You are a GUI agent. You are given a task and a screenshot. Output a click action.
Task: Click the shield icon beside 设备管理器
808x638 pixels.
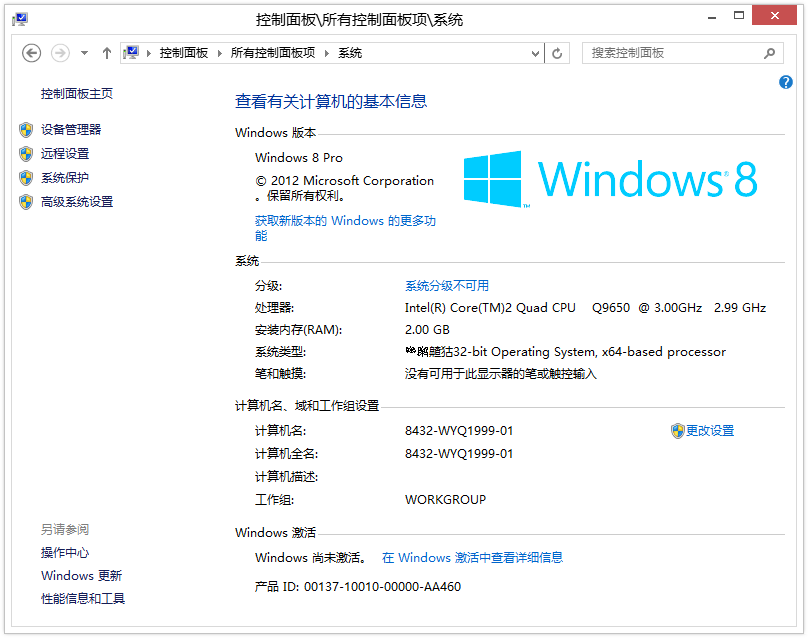coord(26,130)
